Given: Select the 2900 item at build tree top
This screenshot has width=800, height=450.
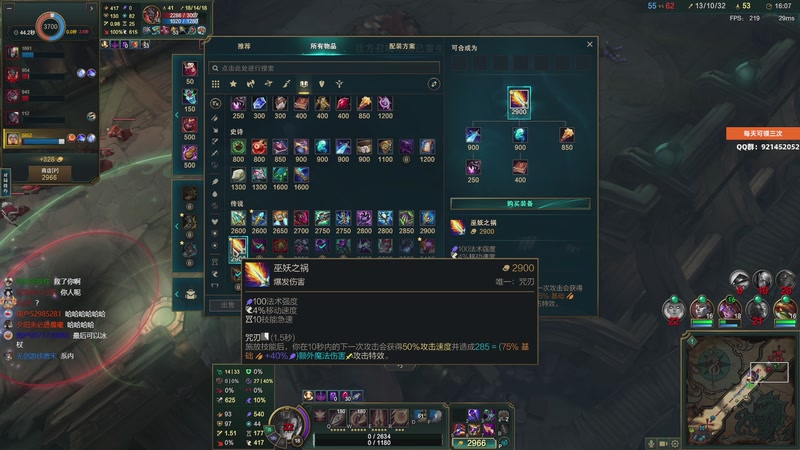Looking at the screenshot, I should 519,99.
